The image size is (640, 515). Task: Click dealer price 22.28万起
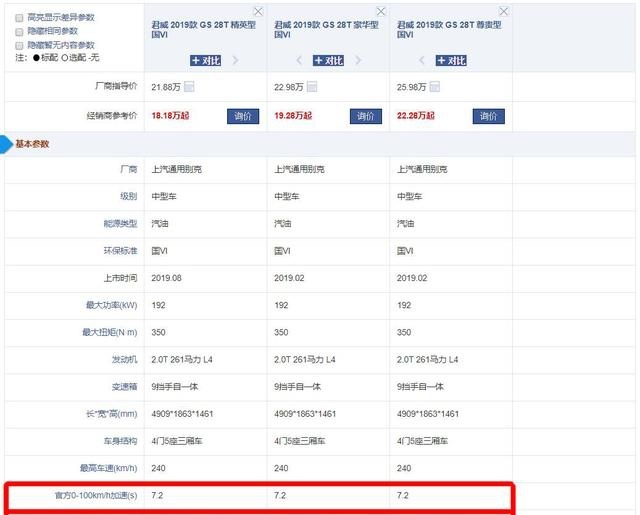416,116
